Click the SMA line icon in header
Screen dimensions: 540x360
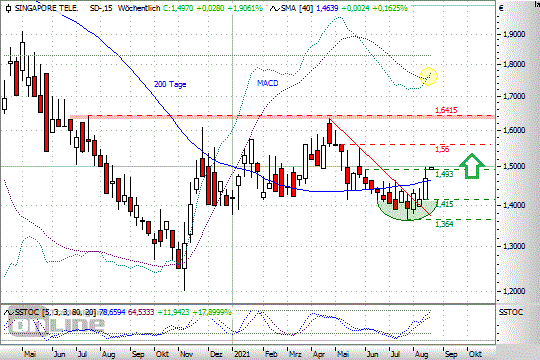point(274,8)
